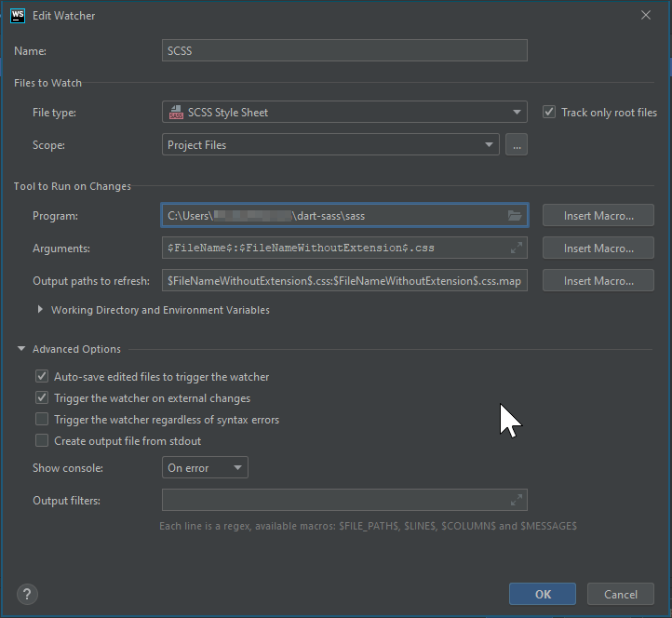Click into the Name text field
The image size is (672, 618).
click(344, 50)
